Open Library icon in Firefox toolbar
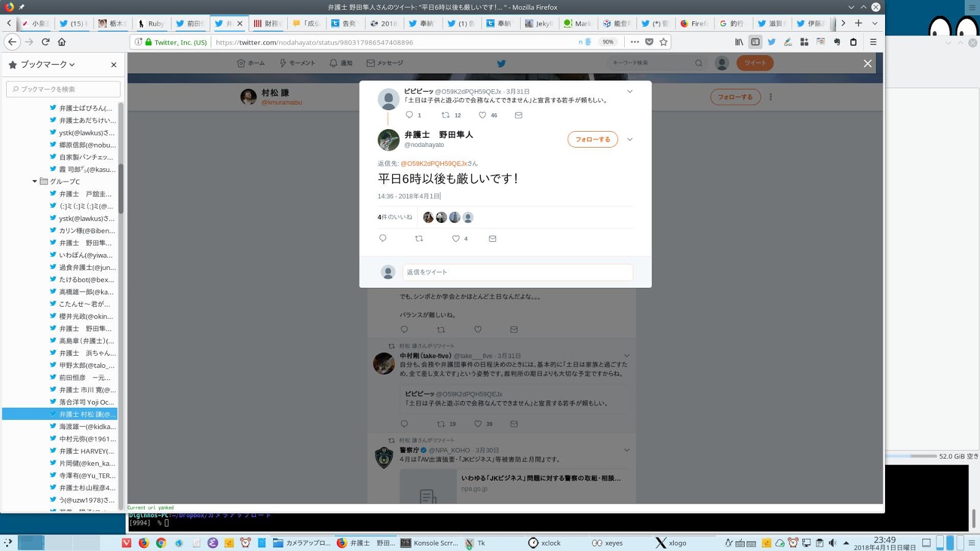This screenshot has height=551, width=980. (x=739, y=42)
